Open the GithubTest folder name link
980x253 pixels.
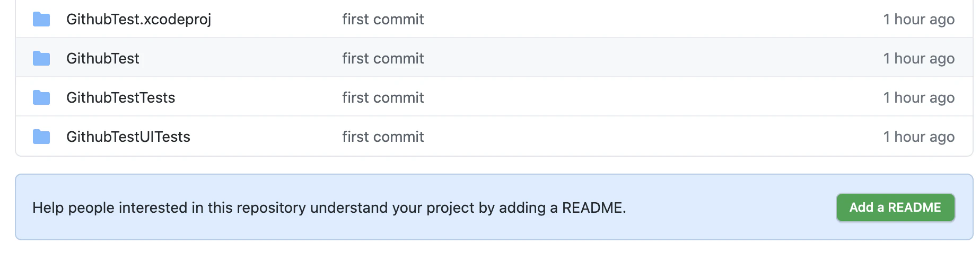pyautogui.click(x=103, y=58)
